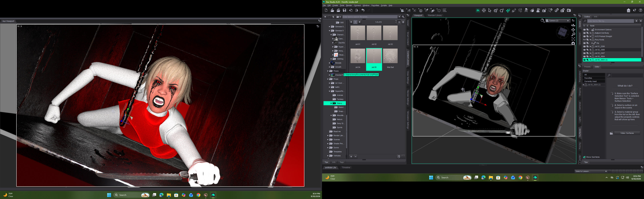
Task: Click the Windows Start button on right taskbar
Action: coord(431,177)
